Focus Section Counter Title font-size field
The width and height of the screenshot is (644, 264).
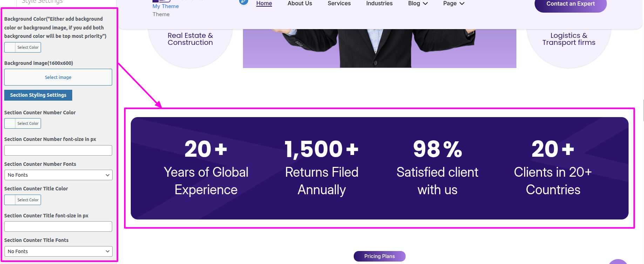(x=58, y=226)
